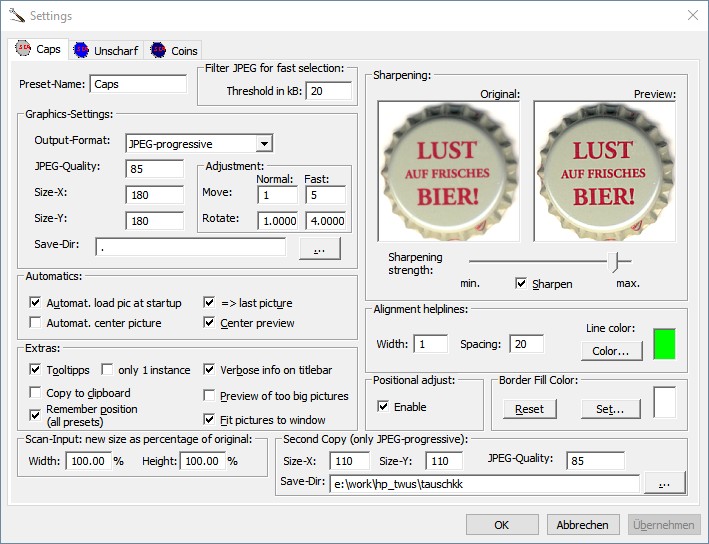The image size is (709, 544).
Task: Click the Preset-Name input field
Action: click(x=138, y=85)
